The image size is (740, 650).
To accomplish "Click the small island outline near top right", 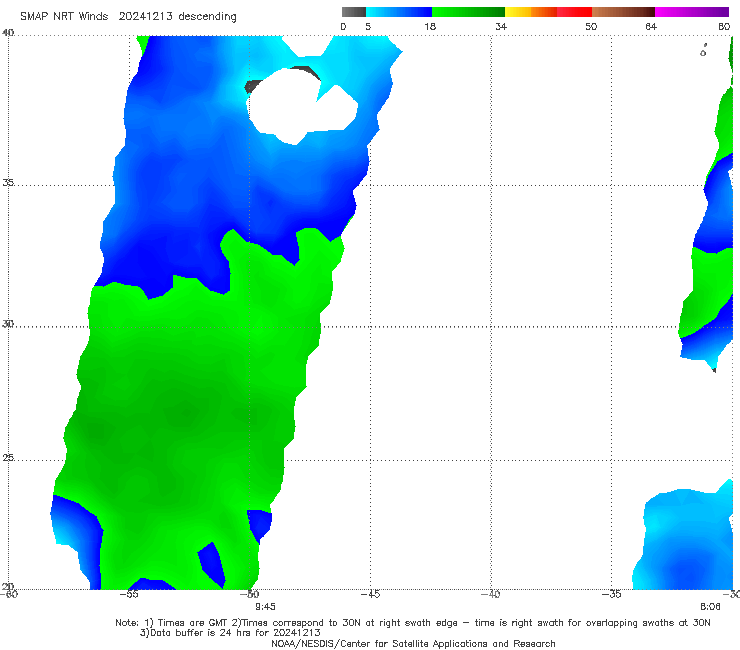I will [x=703, y=51].
